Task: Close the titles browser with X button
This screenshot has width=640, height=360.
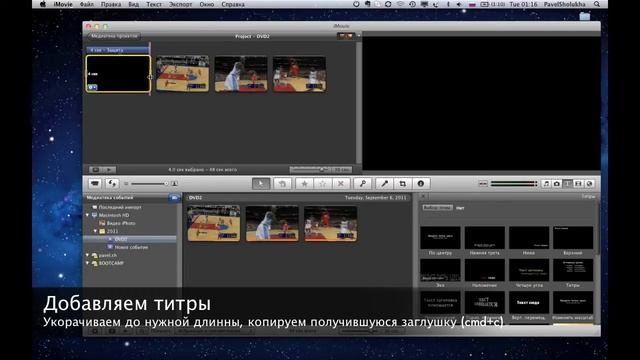Action: coord(423,196)
